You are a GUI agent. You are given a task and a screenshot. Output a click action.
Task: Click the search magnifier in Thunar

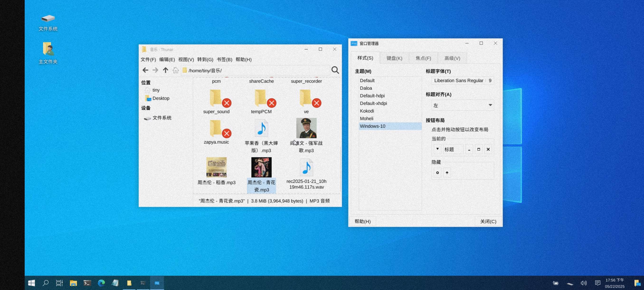335,70
